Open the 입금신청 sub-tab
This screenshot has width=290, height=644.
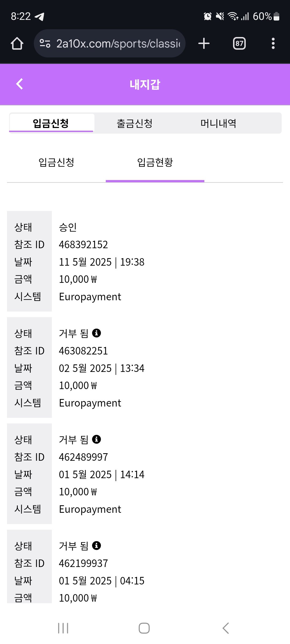[56, 162]
